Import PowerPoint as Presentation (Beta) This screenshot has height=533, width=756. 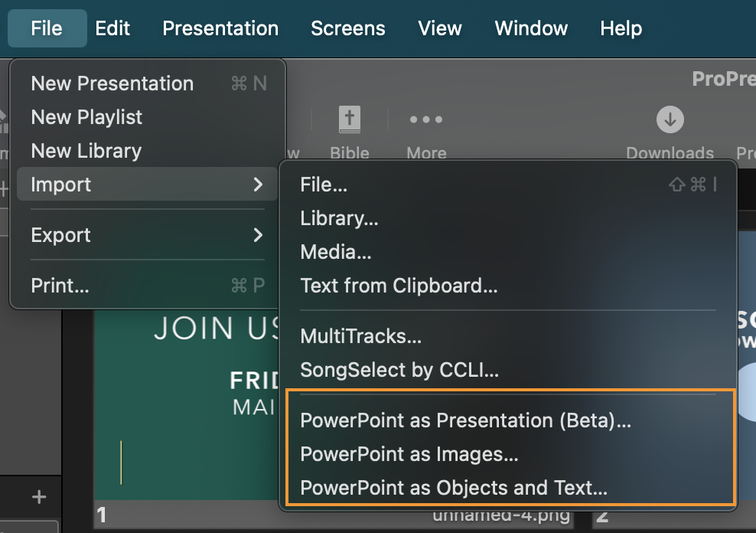point(465,420)
